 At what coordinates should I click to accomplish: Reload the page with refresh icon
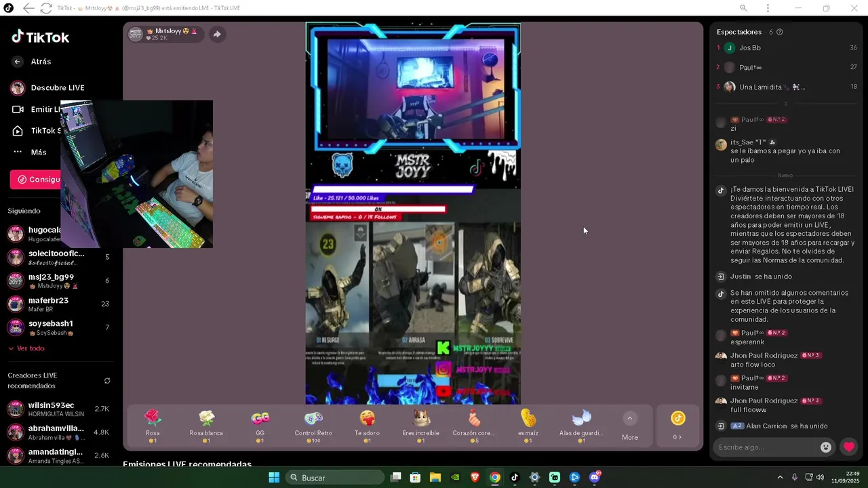coord(45,8)
